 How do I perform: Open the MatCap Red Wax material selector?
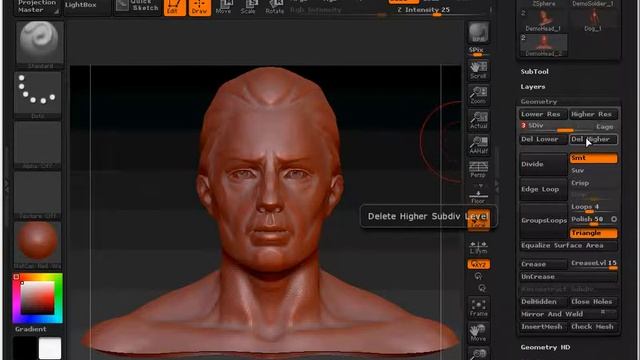(38, 245)
